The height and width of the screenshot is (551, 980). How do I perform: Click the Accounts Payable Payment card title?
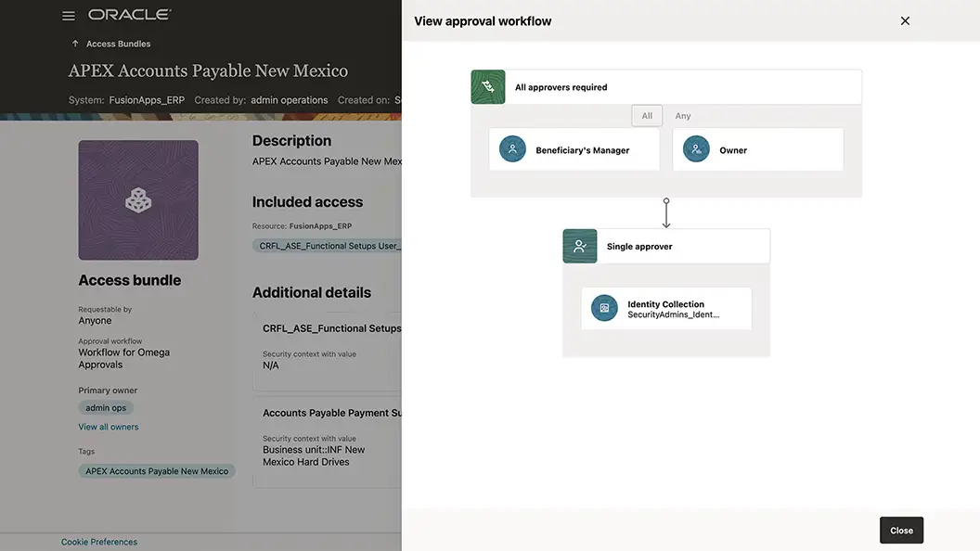332,413
